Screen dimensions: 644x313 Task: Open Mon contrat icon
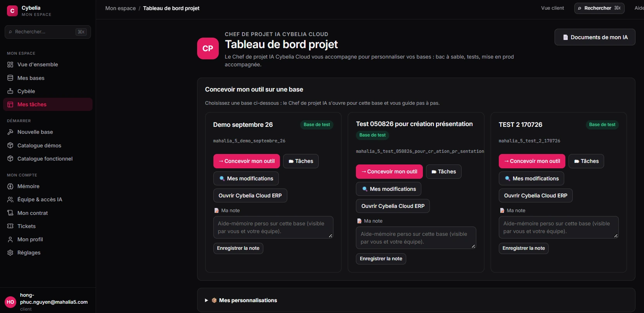[x=10, y=213]
